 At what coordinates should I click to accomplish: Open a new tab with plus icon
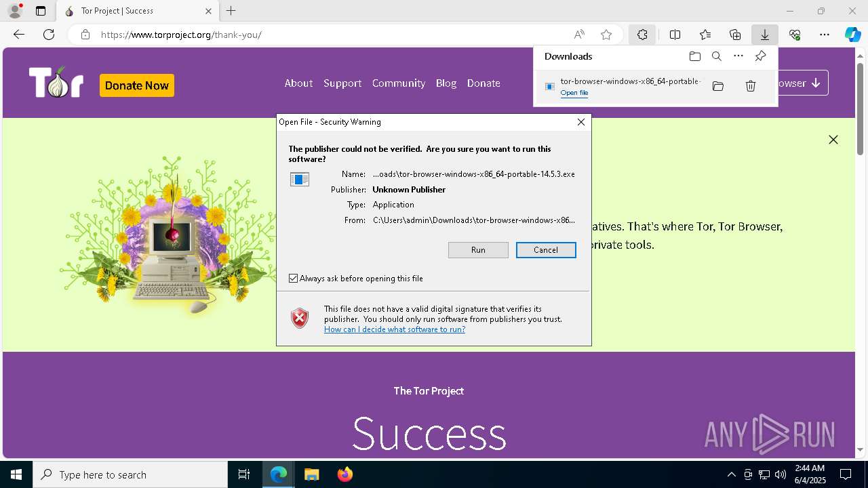(x=231, y=11)
